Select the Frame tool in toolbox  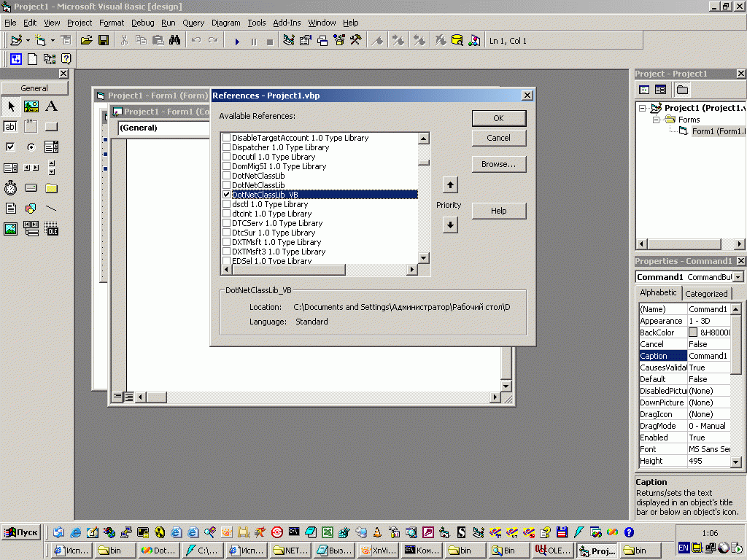[x=31, y=127]
